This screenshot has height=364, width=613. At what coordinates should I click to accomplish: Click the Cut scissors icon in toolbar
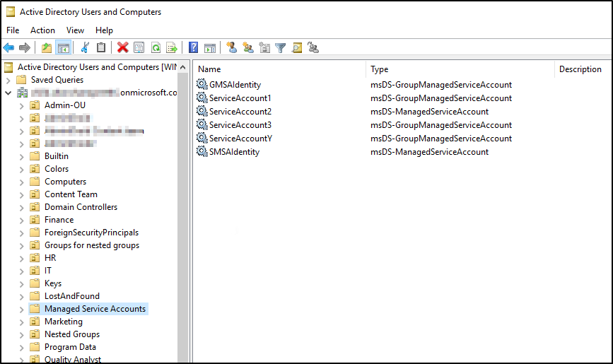[85, 47]
